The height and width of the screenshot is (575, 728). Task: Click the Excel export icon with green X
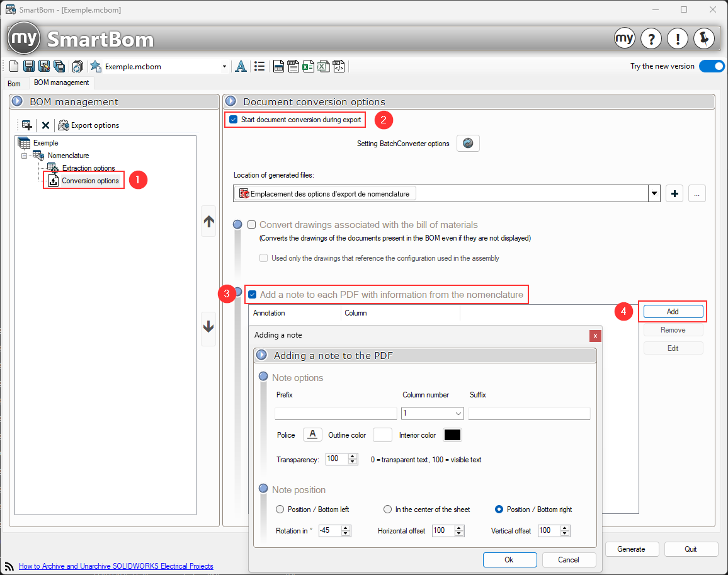tap(308, 67)
